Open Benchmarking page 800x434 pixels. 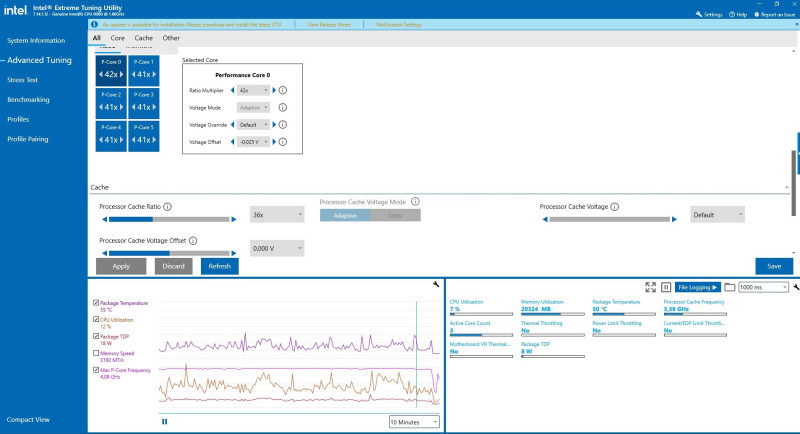pos(28,99)
